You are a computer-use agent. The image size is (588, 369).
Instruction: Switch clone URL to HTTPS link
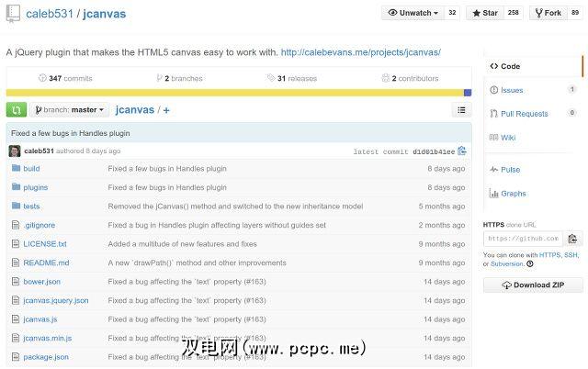549,255
